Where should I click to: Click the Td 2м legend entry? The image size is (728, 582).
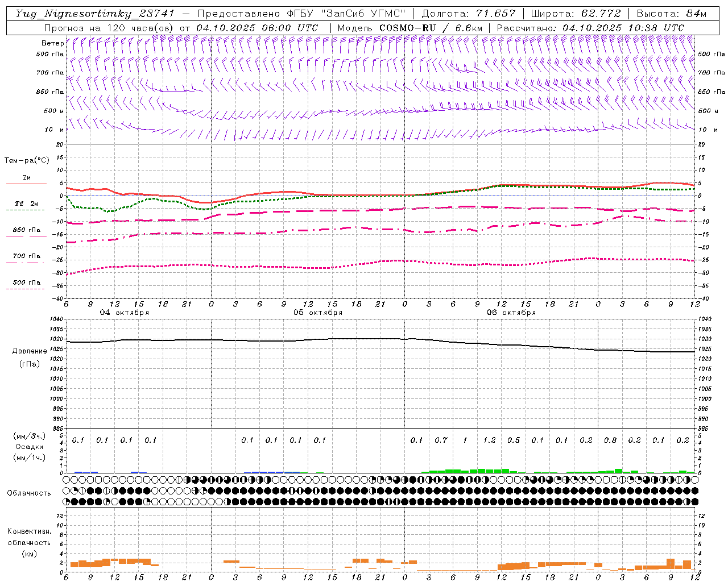(26, 203)
